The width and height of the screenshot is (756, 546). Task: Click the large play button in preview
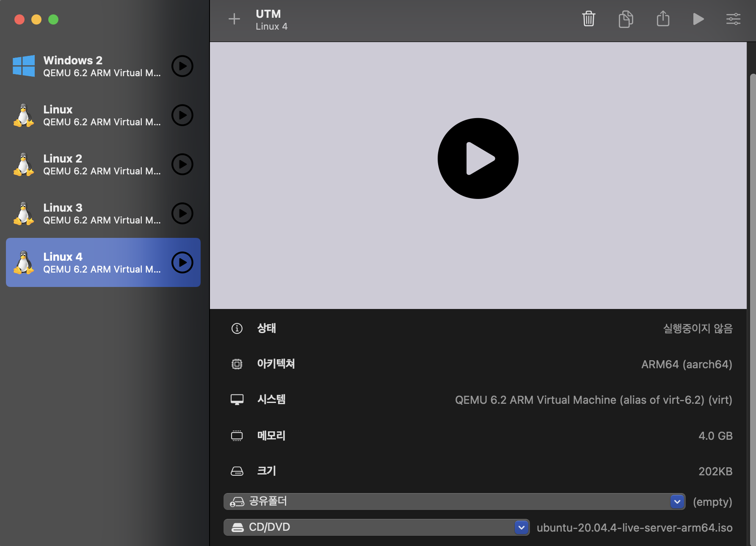478,158
